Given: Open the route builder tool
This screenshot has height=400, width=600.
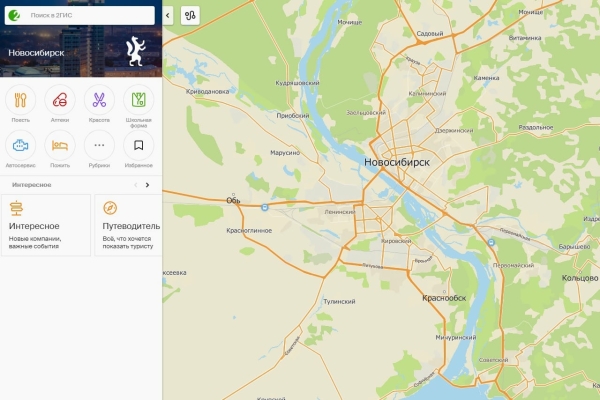Looking at the screenshot, I should 190,16.
